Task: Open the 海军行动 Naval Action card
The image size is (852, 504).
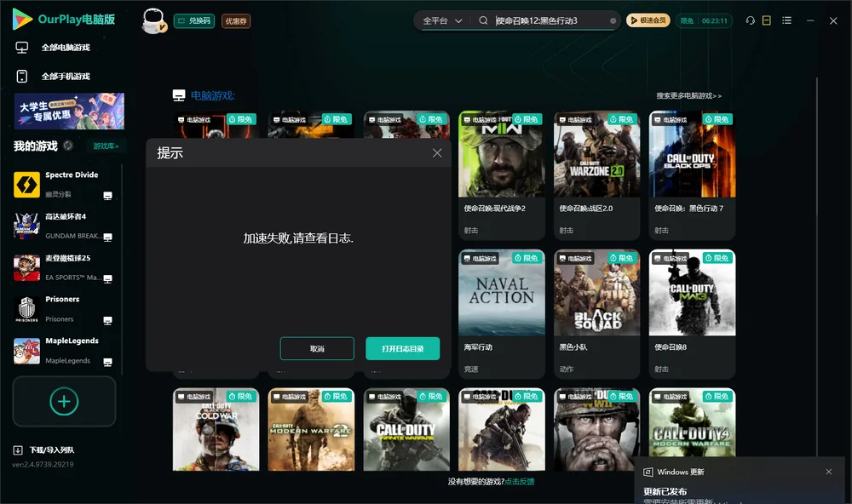Action: click(502, 314)
